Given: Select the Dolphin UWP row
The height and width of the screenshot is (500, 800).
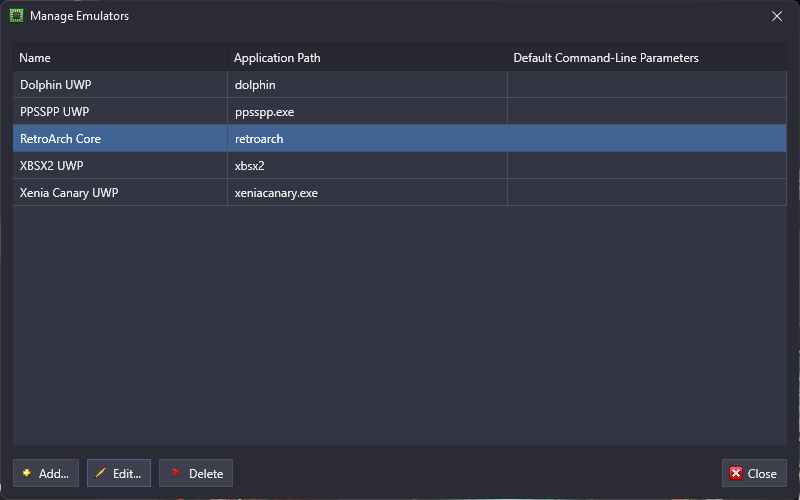Looking at the screenshot, I should point(399,85).
